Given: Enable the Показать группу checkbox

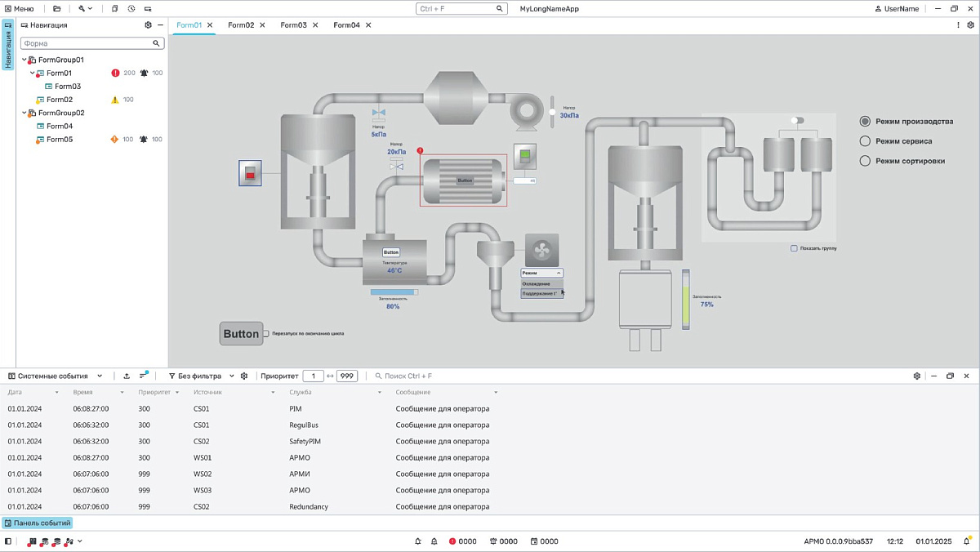Looking at the screenshot, I should (x=794, y=248).
